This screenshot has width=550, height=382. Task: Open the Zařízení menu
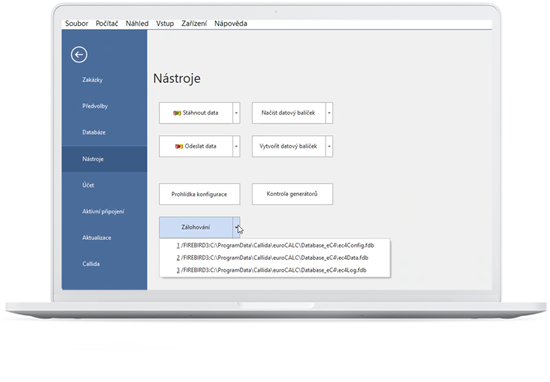(x=194, y=24)
